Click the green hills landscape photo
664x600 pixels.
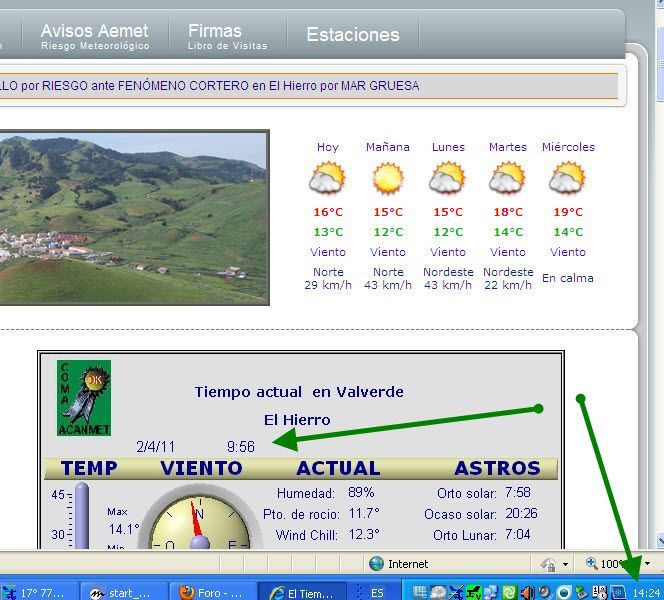(x=134, y=217)
